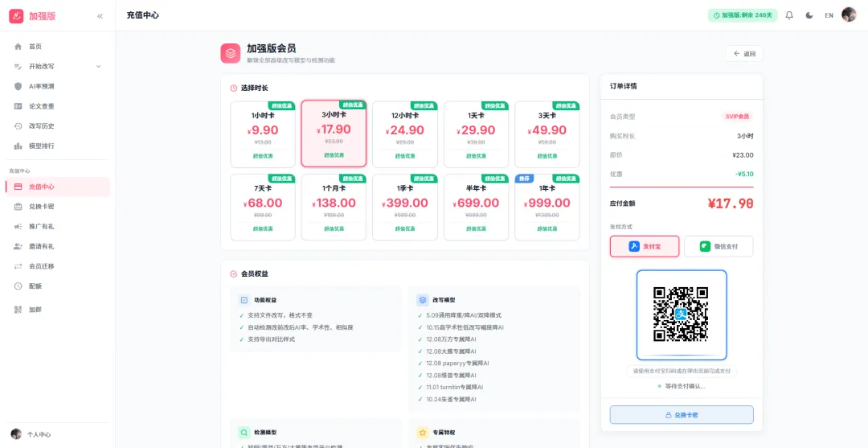The height and width of the screenshot is (448, 868).
Task: Open 兑换卡密 in sidebar
Action: (58, 207)
